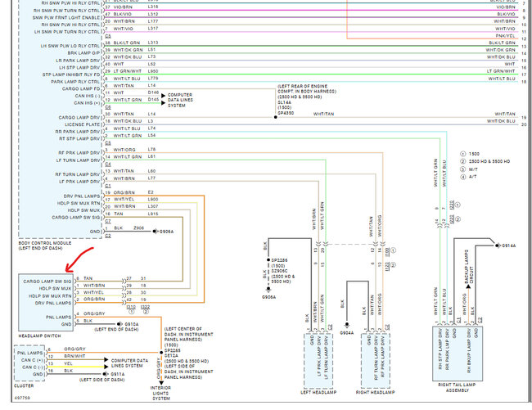532x410 pixels.
Task: Click LEFT REAR OF ENGINE COMPT note
Action: point(307,89)
